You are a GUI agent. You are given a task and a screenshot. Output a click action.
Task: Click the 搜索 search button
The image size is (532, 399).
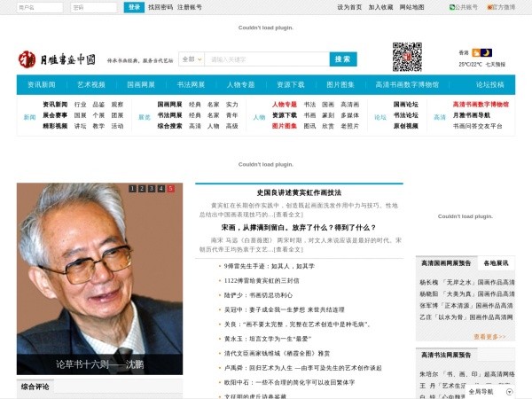[x=343, y=59]
